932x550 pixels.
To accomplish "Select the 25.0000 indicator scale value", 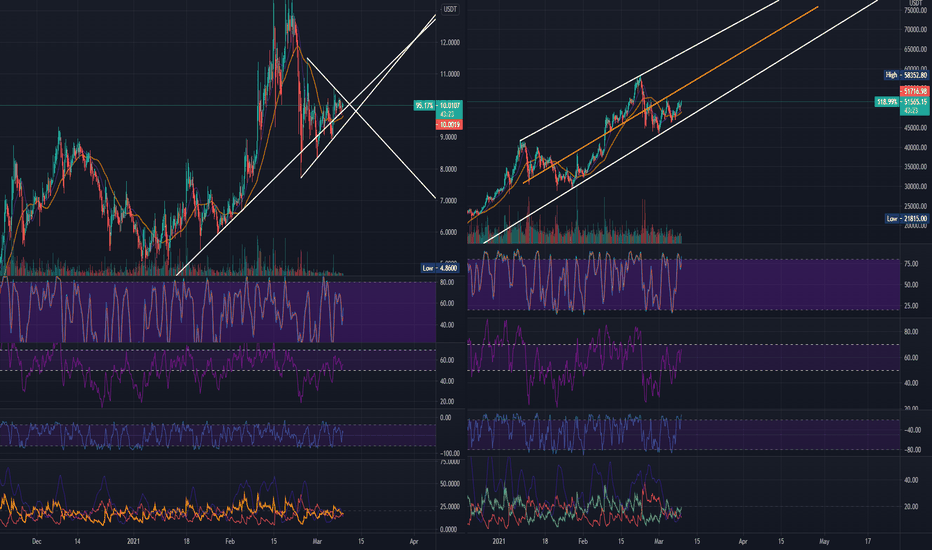I will tap(450, 507).
